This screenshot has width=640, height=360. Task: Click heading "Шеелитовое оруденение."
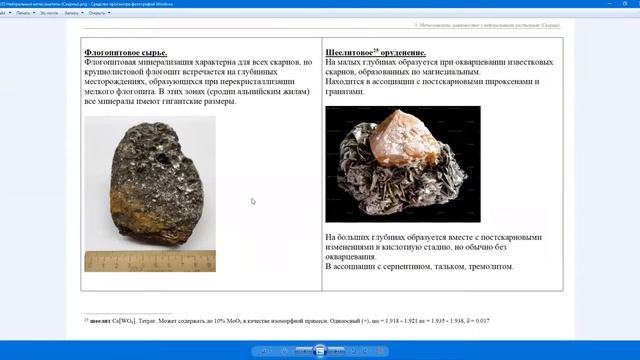(x=376, y=53)
